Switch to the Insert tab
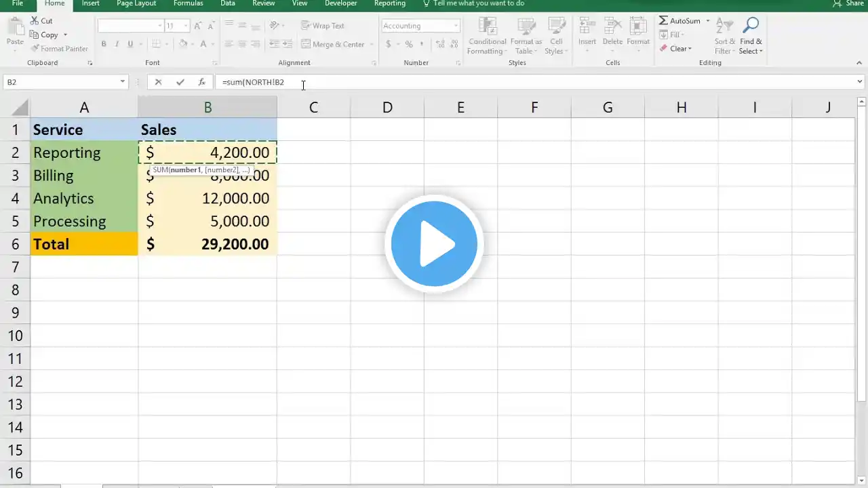868x488 pixels. pyautogui.click(x=91, y=3)
